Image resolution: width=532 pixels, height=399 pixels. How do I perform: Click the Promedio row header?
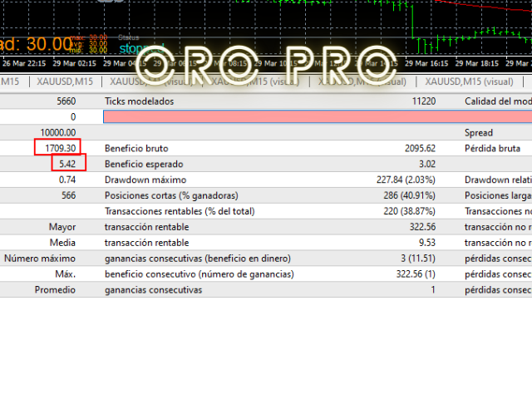tap(55, 290)
